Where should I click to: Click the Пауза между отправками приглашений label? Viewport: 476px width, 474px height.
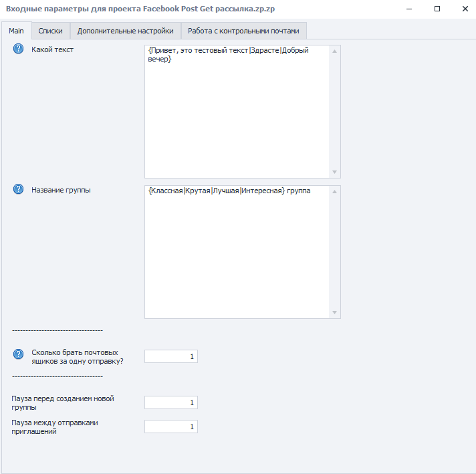(x=55, y=427)
